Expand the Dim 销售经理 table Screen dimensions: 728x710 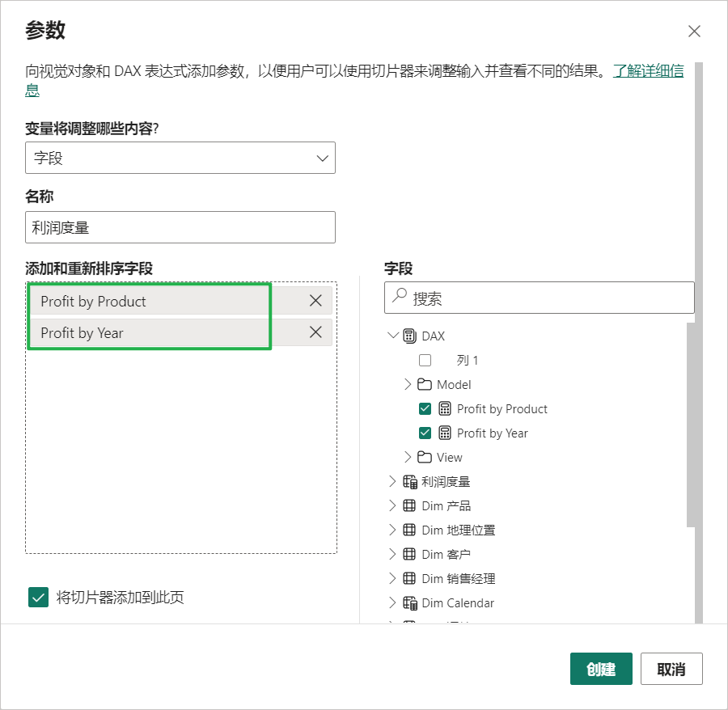[x=392, y=578]
